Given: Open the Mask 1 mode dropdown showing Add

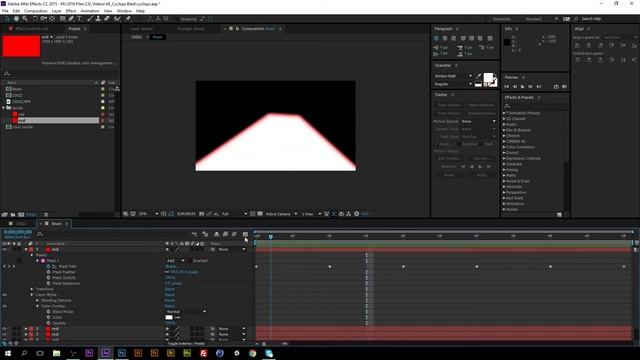Looking at the screenshot, I should coord(175,260).
